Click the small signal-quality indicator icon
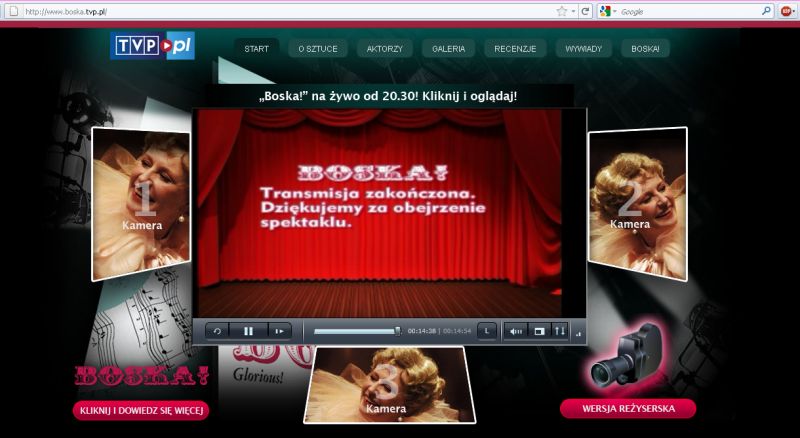 (x=578, y=334)
